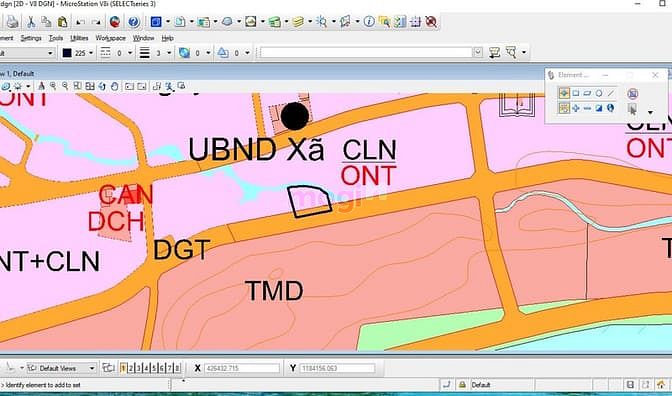Choose Subtract mode in Element Selection
Screen dimensions: 672x396
(x=587, y=108)
